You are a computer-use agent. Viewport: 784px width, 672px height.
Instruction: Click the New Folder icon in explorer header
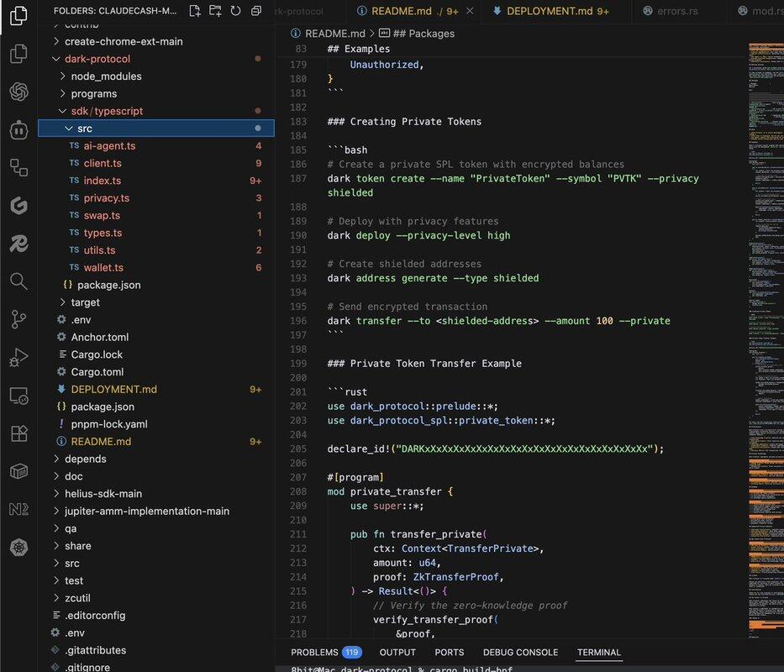[x=215, y=11]
